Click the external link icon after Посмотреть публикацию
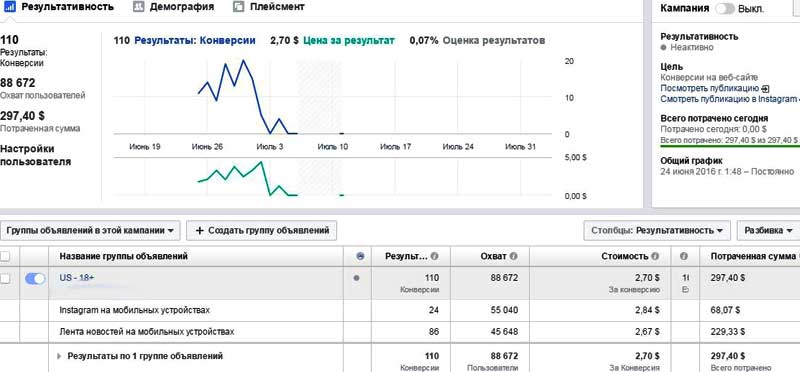Screen dimensions: 800x372 tap(765, 89)
